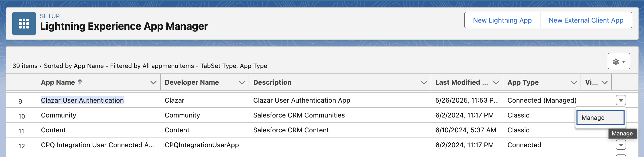Screen dimensions: 644x157
Task: Sort by the App Type header
Action: click(x=523, y=82)
